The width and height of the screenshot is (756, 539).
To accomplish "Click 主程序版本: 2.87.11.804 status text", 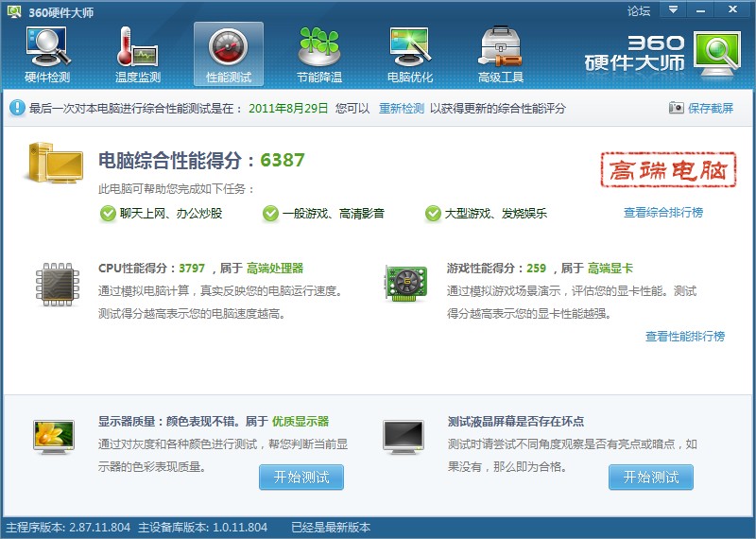I will (x=68, y=528).
